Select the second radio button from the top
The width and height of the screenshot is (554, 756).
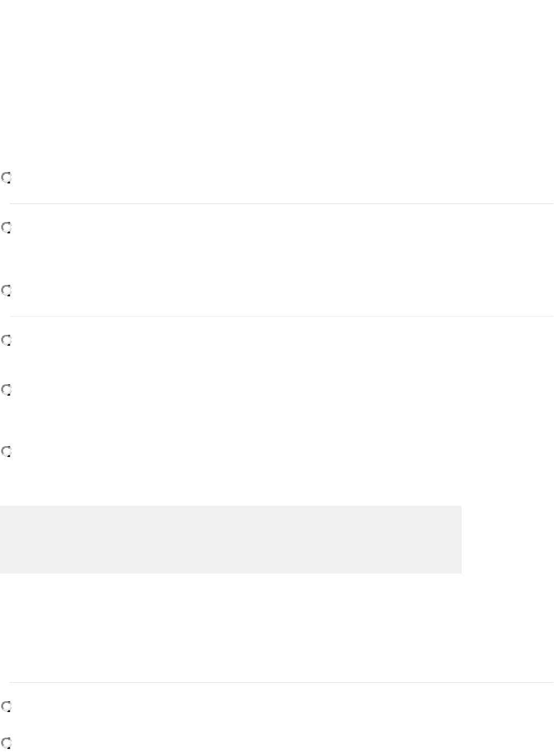pos(7,228)
